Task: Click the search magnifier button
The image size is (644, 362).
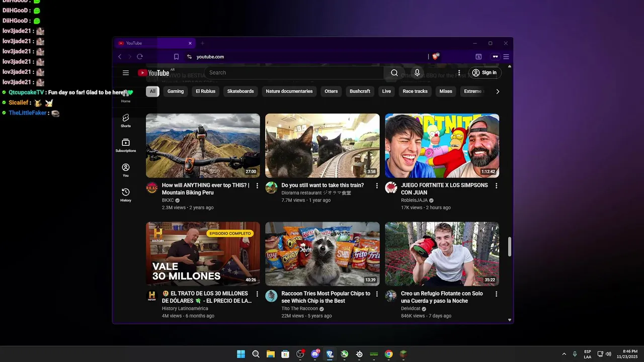Action: point(394,73)
